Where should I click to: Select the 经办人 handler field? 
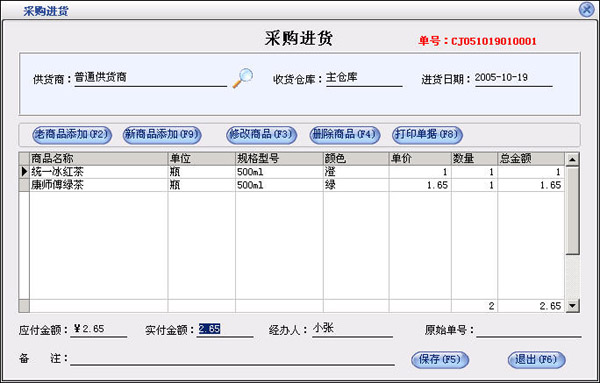click(352, 329)
